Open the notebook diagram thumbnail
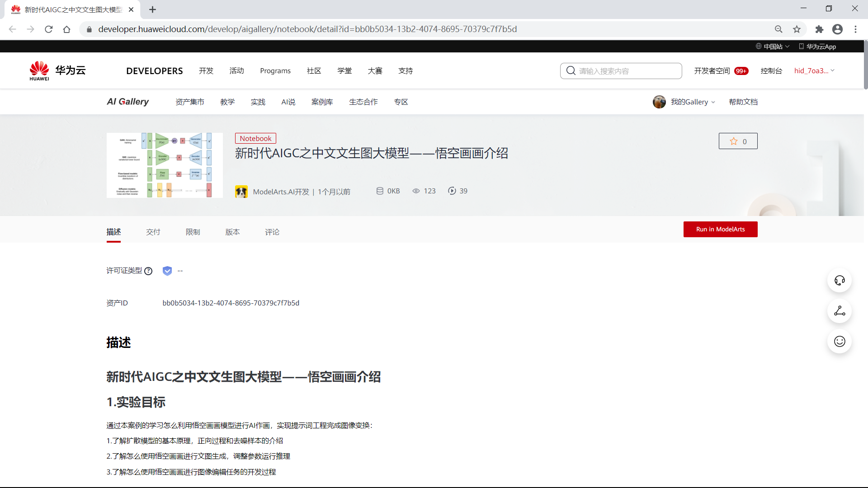 click(165, 165)
